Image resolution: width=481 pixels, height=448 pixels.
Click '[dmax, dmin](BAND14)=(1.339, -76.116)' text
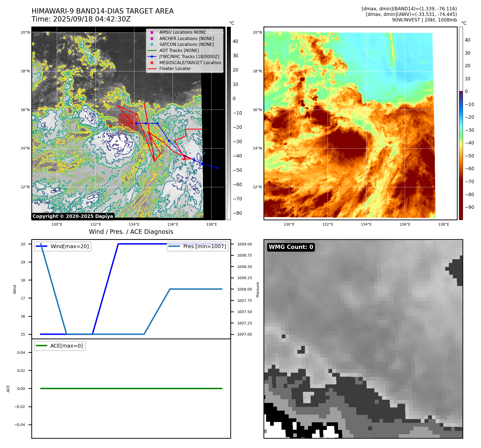click(x=409, y=9)
